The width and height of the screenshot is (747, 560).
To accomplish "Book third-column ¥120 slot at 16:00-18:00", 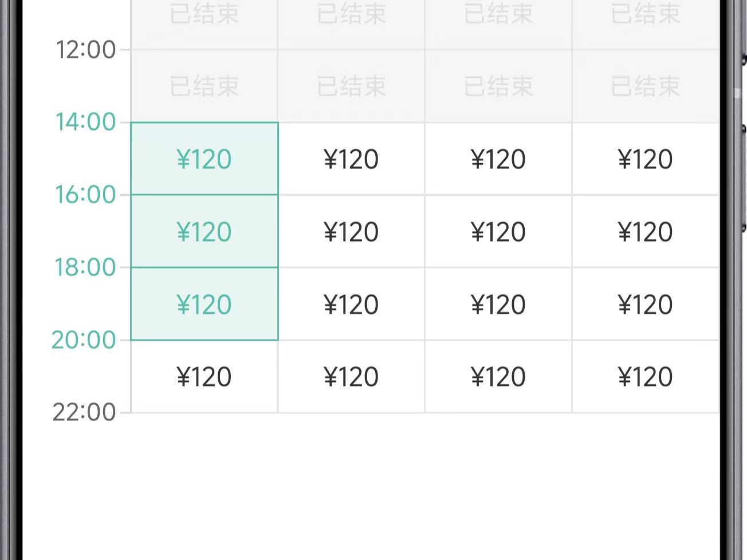I will (498, 231).
